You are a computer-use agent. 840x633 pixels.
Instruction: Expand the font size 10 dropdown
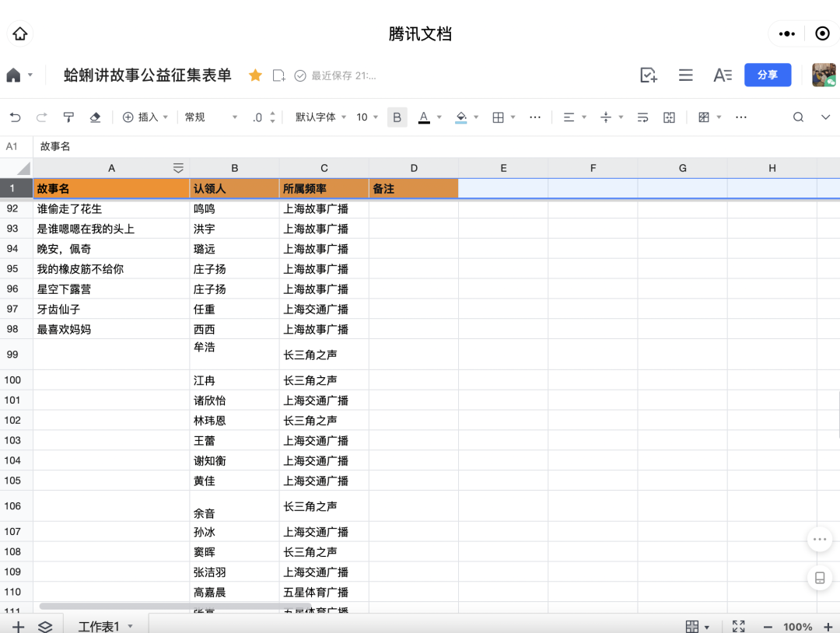tap(367, 117)
